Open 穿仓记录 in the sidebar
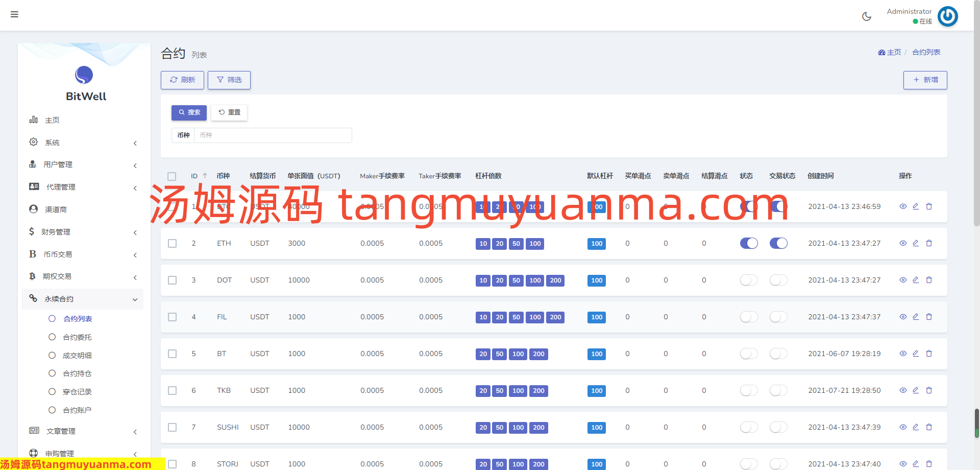The height and width of the screenshot is (470, 980). point(77,392)
